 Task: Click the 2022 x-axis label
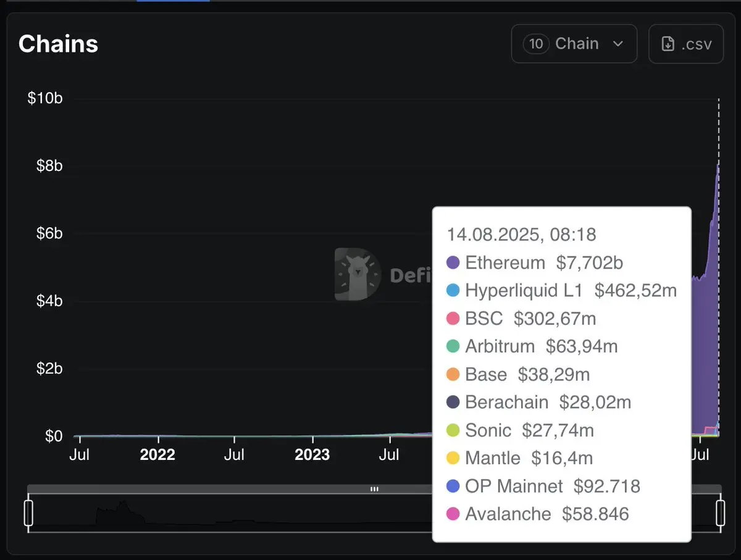(157, 455)
